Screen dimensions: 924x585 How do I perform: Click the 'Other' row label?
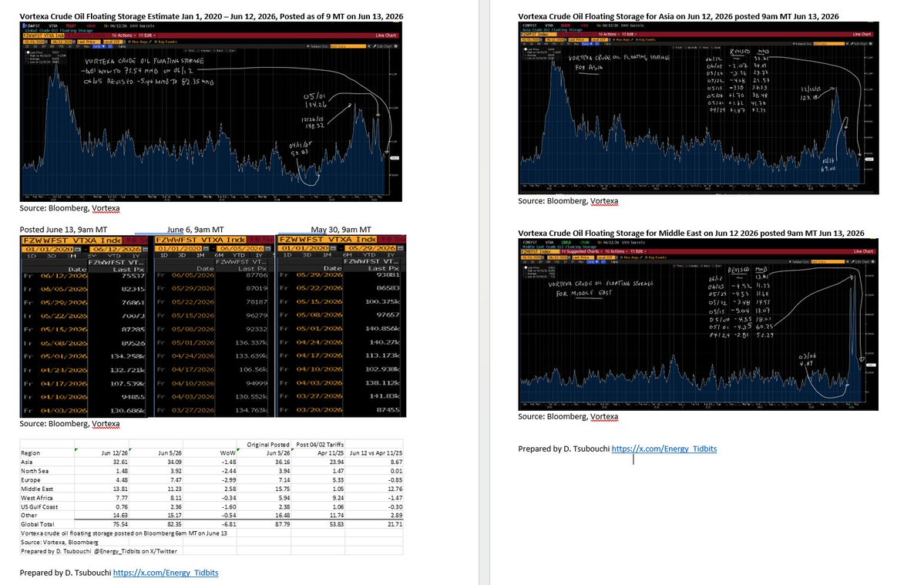pyautogui.click(x=29, y=516)
